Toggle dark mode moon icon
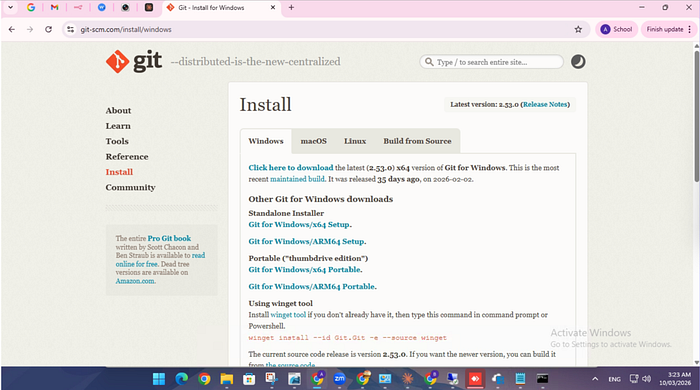The height and width of the screenshot is (390, 700). point(578,62)
